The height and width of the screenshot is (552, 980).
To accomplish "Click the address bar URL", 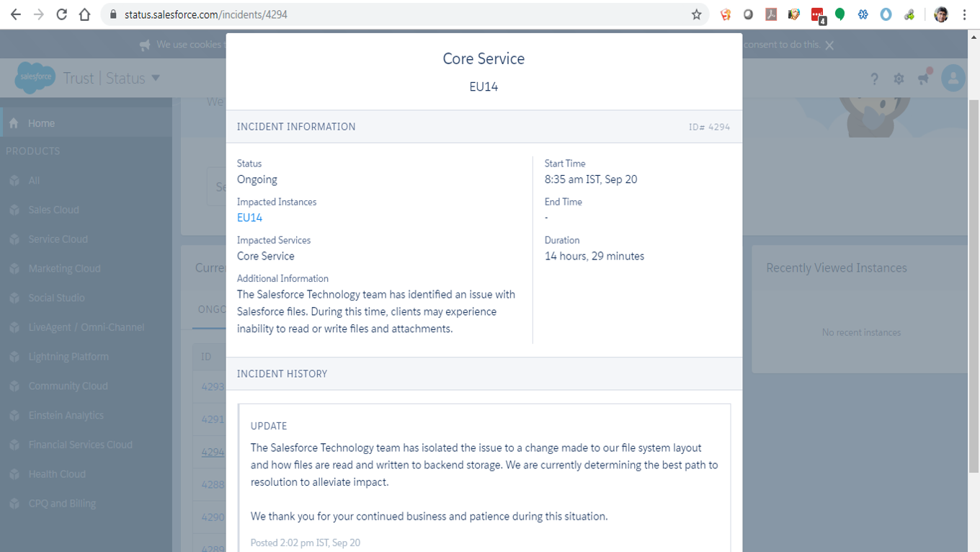I will 206,14.
